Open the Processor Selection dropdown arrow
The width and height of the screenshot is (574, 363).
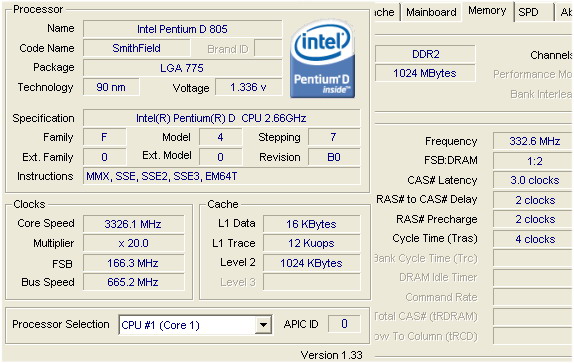pyautogui.click(x=263, y=325)
